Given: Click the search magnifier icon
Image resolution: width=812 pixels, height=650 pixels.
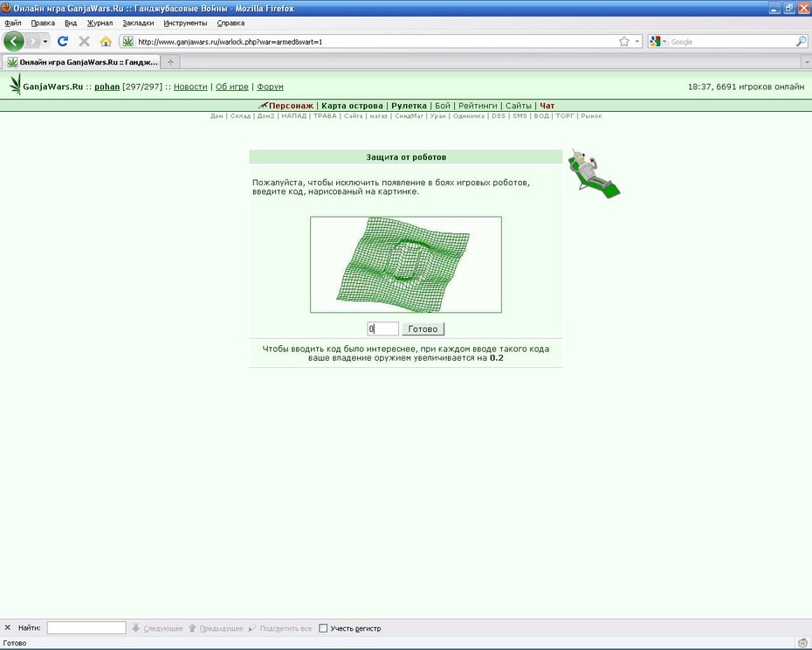Looking at the screenshot, I should pos(801,41).
